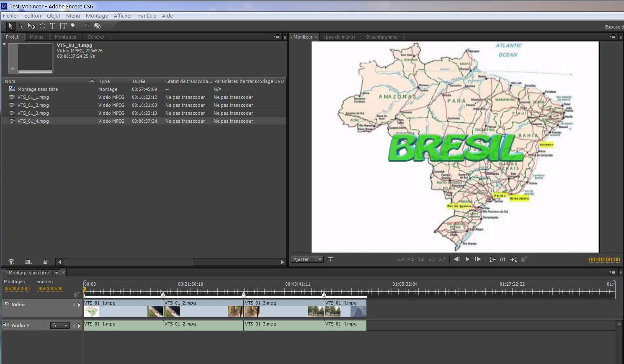Viewport: 624px width, 364px height.
Task: Click the Preview disc icon in toolbar
Action: pos(98,26)
